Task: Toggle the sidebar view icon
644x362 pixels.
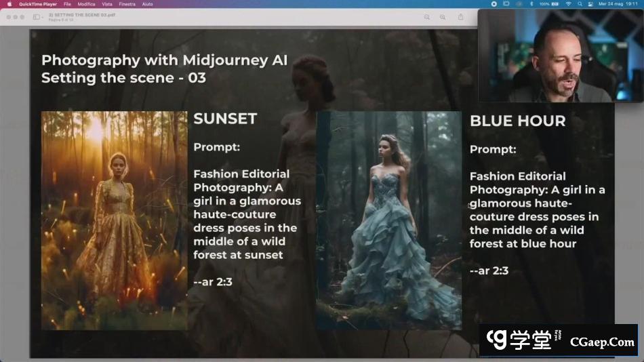Action: pos(36,17)
